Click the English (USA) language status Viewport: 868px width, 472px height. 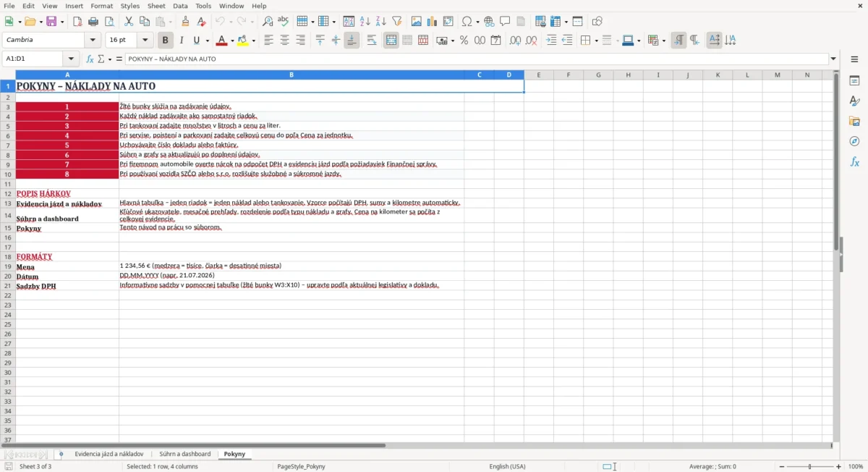click(x=508, y=467)
